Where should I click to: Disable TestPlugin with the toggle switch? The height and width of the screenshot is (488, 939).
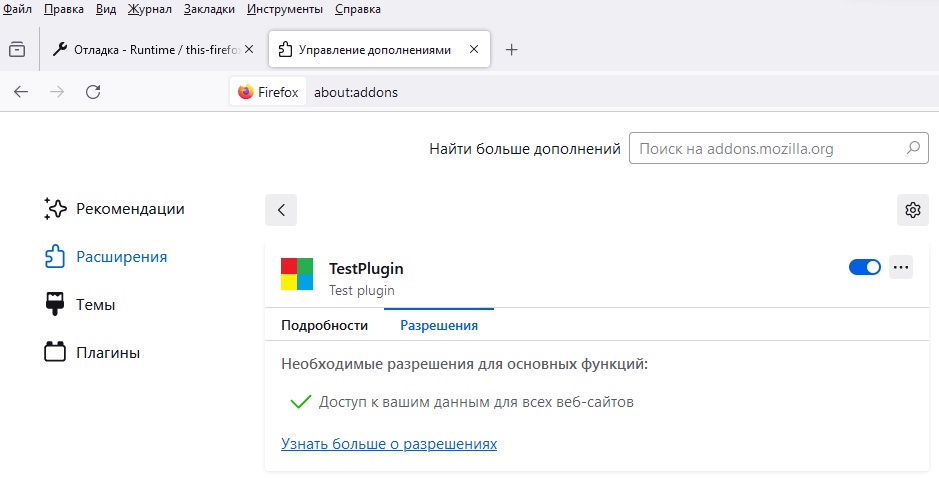[865, 267]
